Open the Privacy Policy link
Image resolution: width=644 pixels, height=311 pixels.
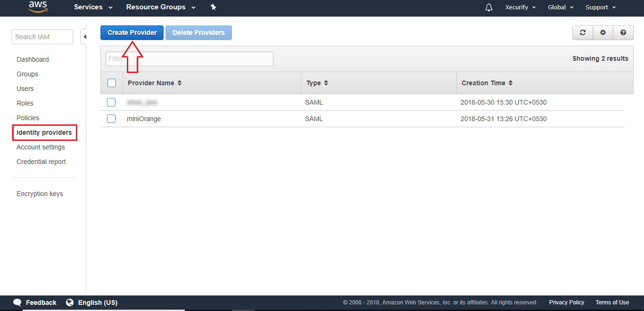coord(566,302)
